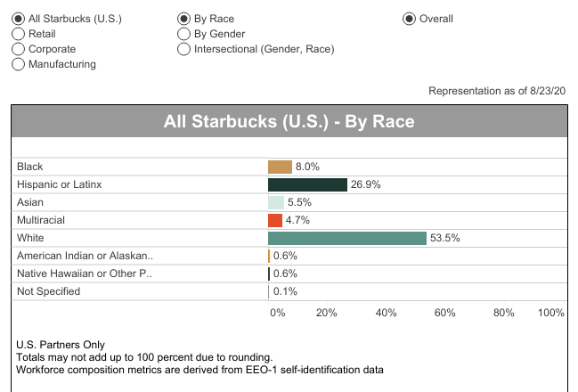578x392 pixels.
Task: Click the 100% axis label
Action: [551, 313]
